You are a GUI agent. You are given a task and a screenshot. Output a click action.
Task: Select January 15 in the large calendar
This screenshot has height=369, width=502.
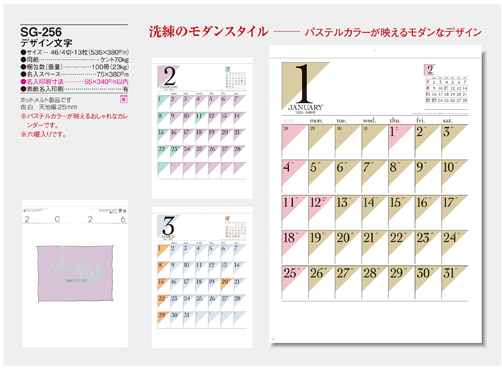(401, 212)
